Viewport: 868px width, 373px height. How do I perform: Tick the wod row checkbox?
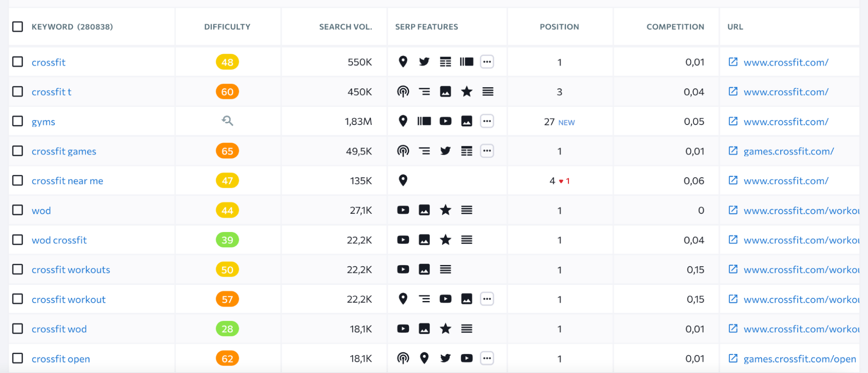[x=18, y=210]
